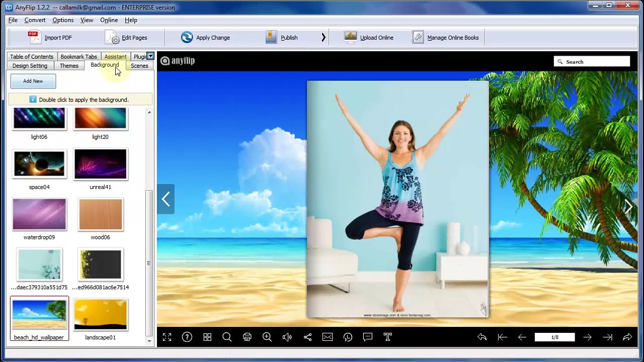Expand the toolbar chevron after Publish
Image resolution: width=644 pixels, height=362 pixels.
[x=324, y=38]
